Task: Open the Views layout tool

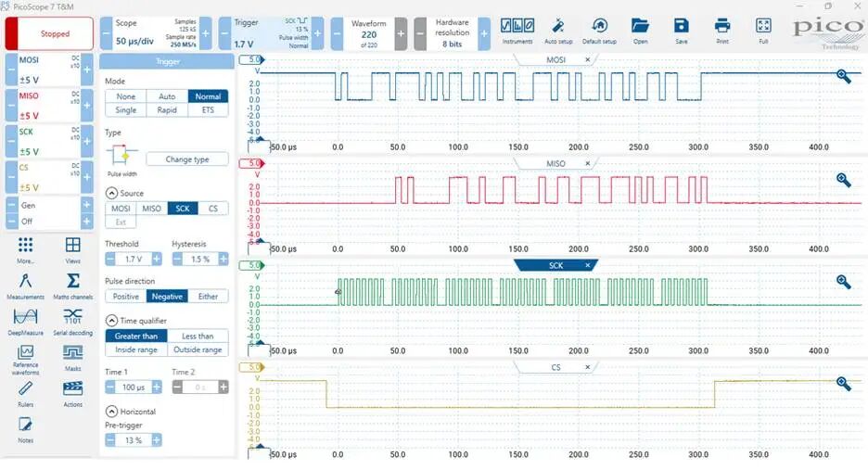Action: 72,249
